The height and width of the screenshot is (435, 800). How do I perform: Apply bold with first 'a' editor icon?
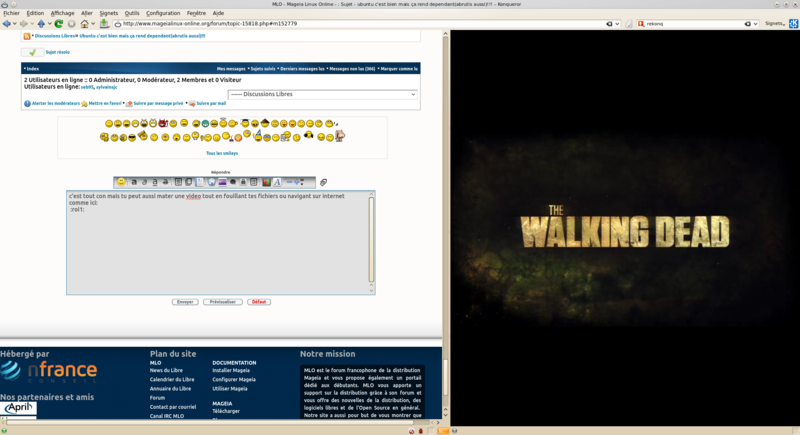pyautogui.click(x=134, y=182)
